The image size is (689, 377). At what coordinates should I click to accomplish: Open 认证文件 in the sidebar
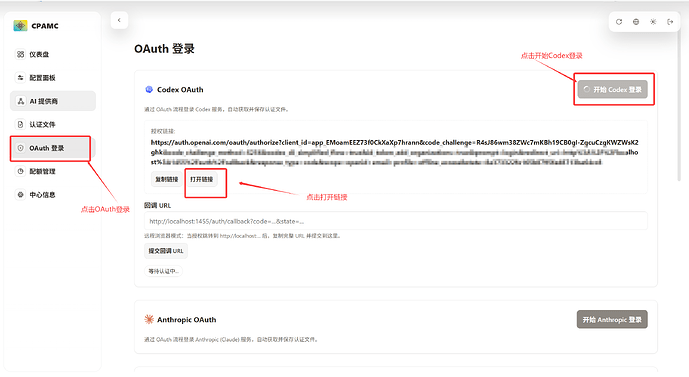pyautogui.click(x=53, y=124)
